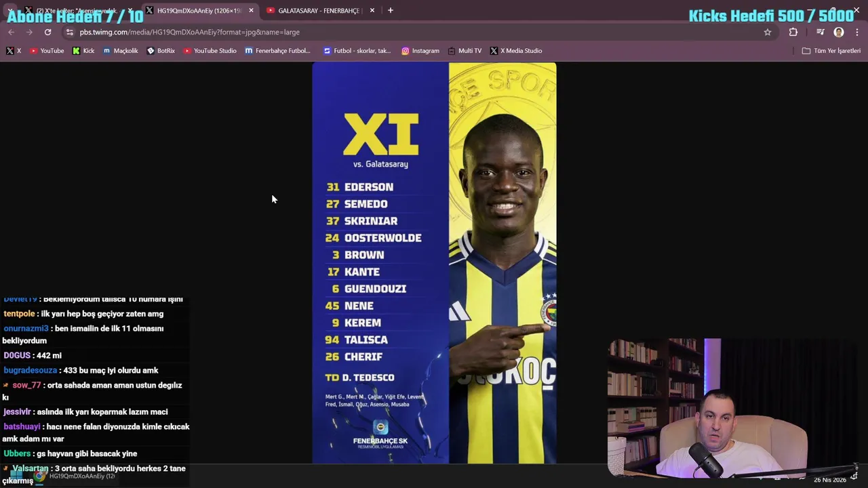Bookmark this page with the star

[768, 32]
